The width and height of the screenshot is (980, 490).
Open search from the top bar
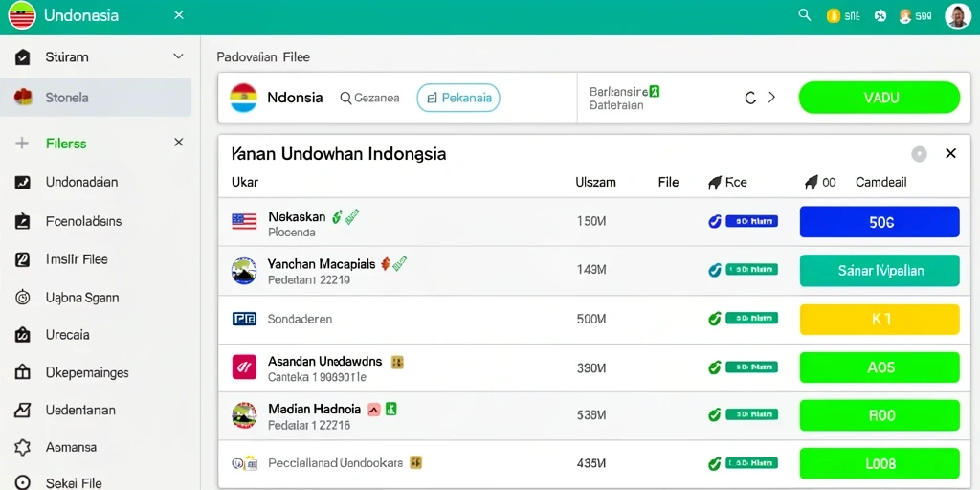(x=805, y=15)
